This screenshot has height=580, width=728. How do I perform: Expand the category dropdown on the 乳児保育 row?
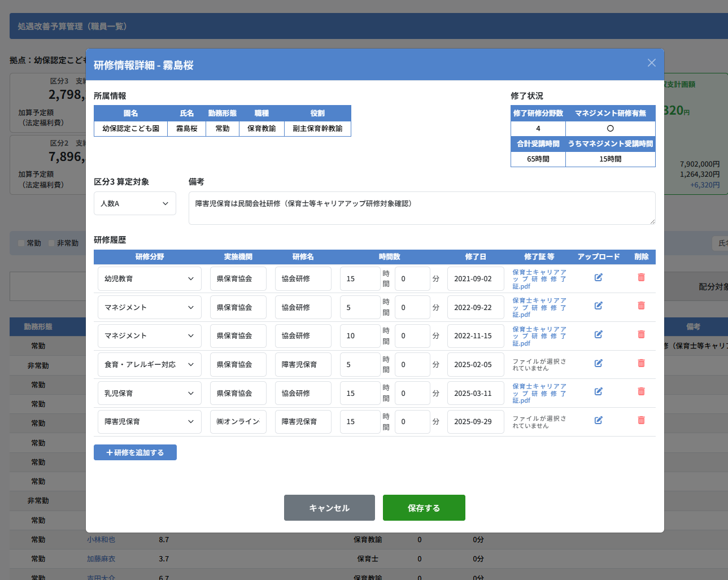(x=149, y=393)
